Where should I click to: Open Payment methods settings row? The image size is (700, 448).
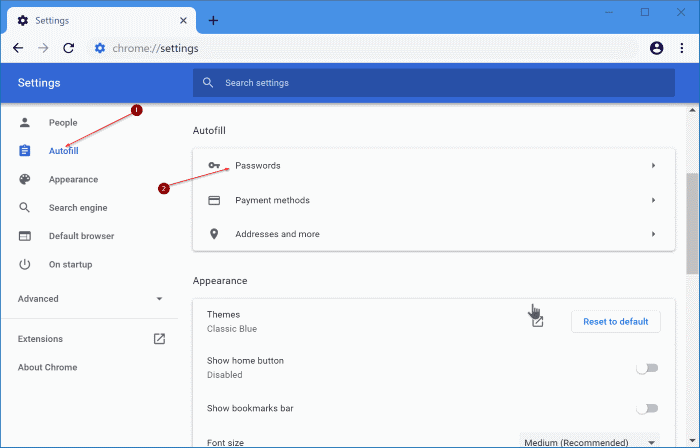tap(433, 200)
